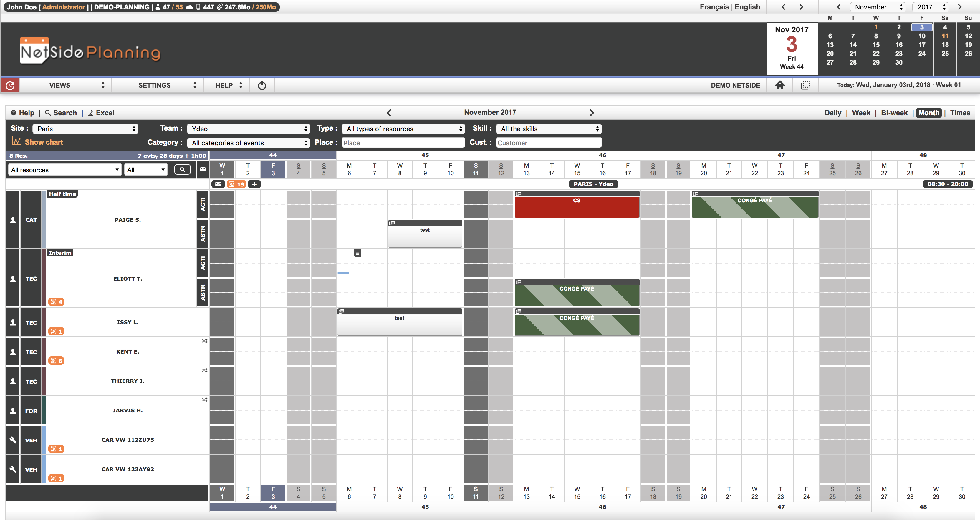
Task: Click the shuffle icon next to KENT E.
Action: [204, 341]
